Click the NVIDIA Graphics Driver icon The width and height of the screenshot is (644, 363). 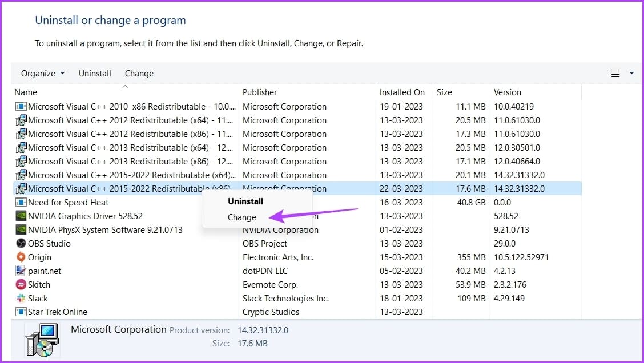coord(21,216)
